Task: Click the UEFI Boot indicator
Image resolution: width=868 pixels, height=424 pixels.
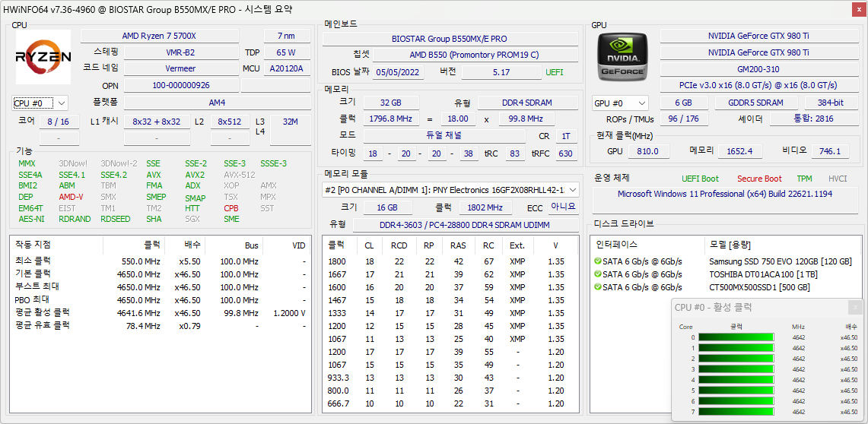Action: [x=701, y=179]
